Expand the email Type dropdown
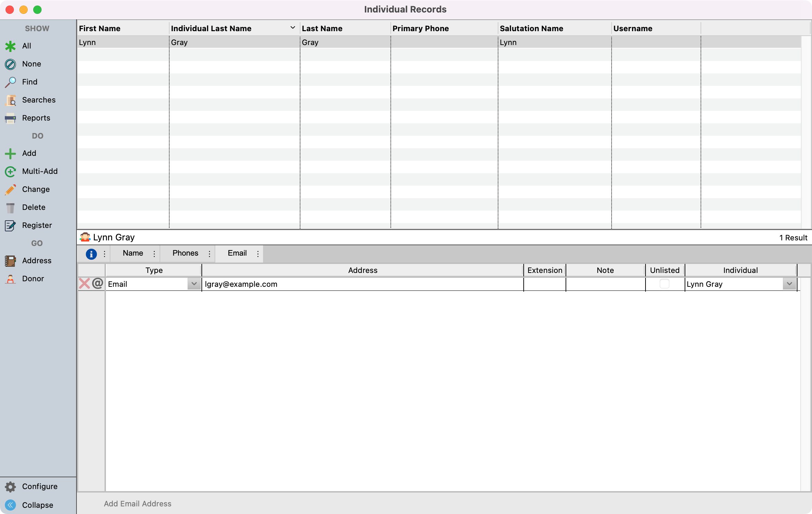Image resolution: width=812 pixels, height=514 pixels. pos(194,284)
